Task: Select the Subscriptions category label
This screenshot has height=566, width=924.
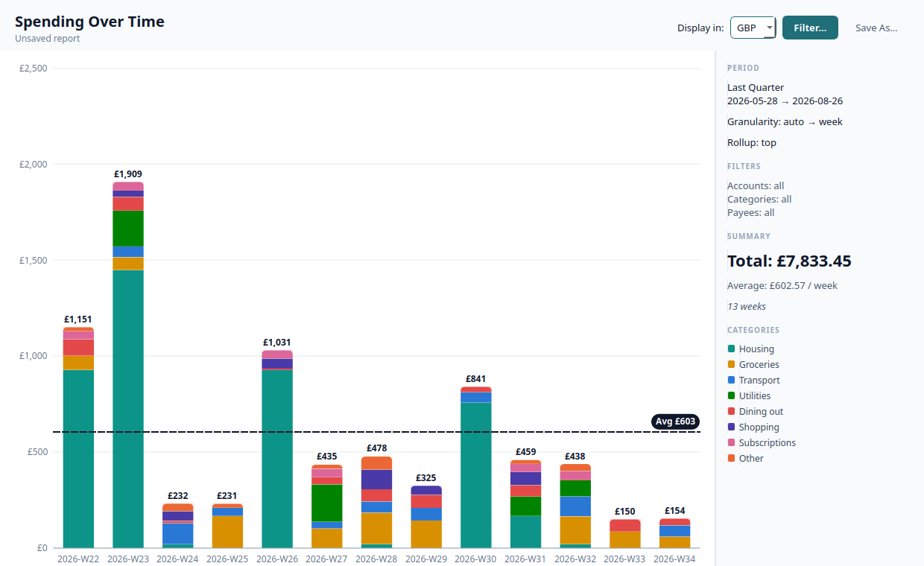Action: click(768, 442)
